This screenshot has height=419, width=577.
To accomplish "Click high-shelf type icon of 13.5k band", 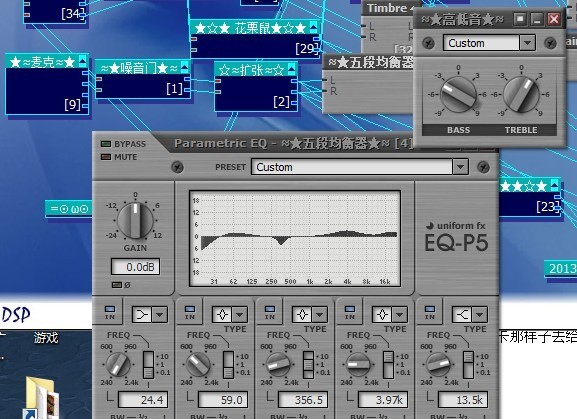I will pos(462,315).
